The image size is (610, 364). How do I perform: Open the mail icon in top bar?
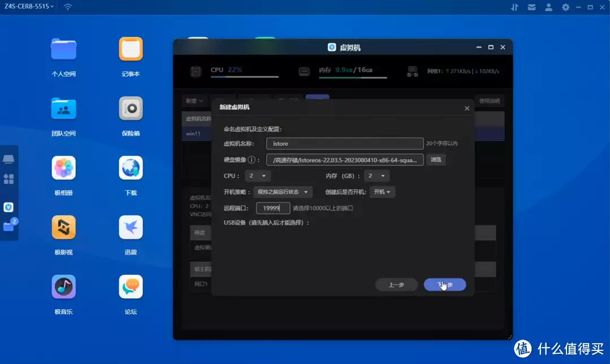[x=531, y=7]
